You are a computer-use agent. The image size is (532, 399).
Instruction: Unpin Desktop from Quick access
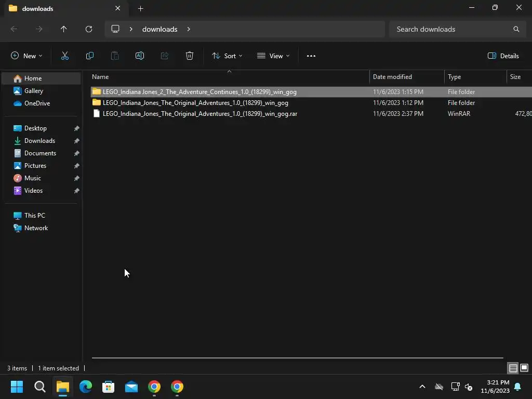(x=77, y=128)
